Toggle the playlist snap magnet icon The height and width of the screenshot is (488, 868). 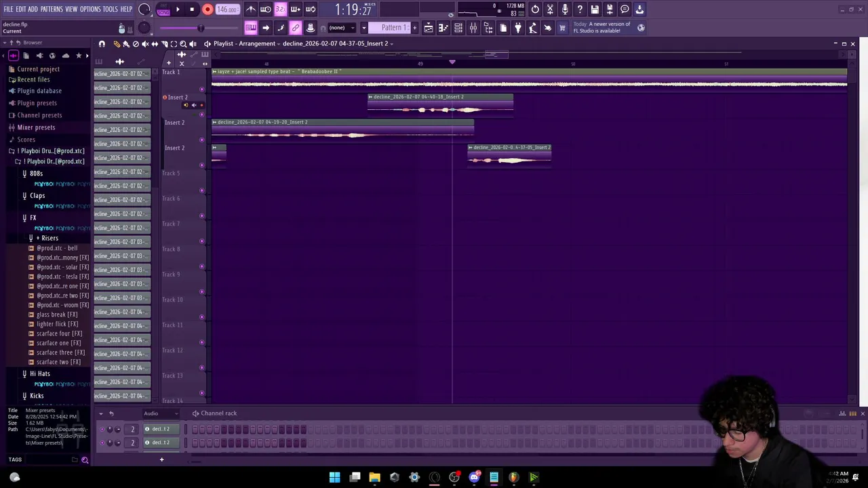click(102, 44)
